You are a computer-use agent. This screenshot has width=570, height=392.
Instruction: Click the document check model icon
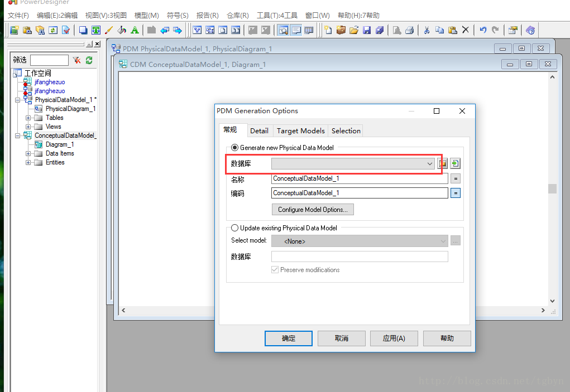[66, 30]
